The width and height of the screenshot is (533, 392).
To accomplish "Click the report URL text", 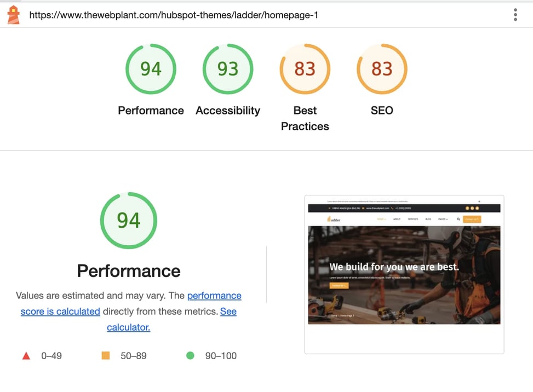I will [x=174, y=15].
